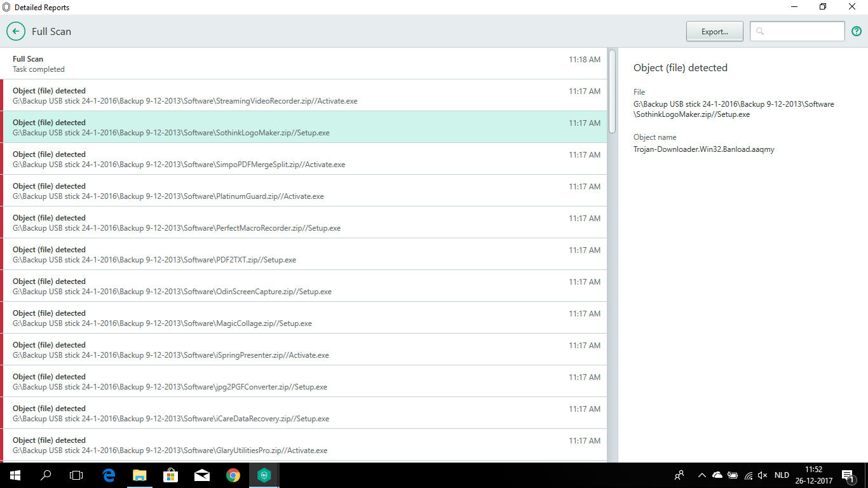This screenshot has height=488, width=868.
Task: Select the iCareDataRecovery.zip detection row
Action: coord(303,413)
